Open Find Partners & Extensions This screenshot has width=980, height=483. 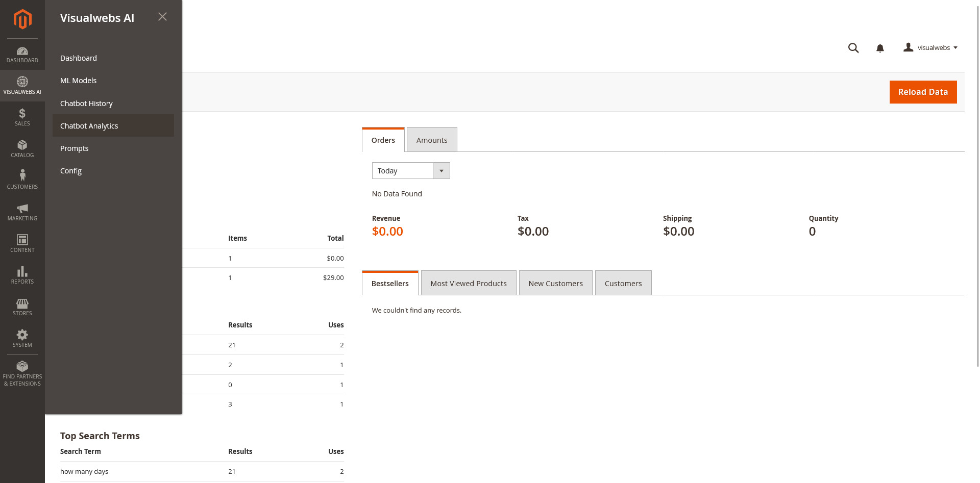(x=22, y=374)
